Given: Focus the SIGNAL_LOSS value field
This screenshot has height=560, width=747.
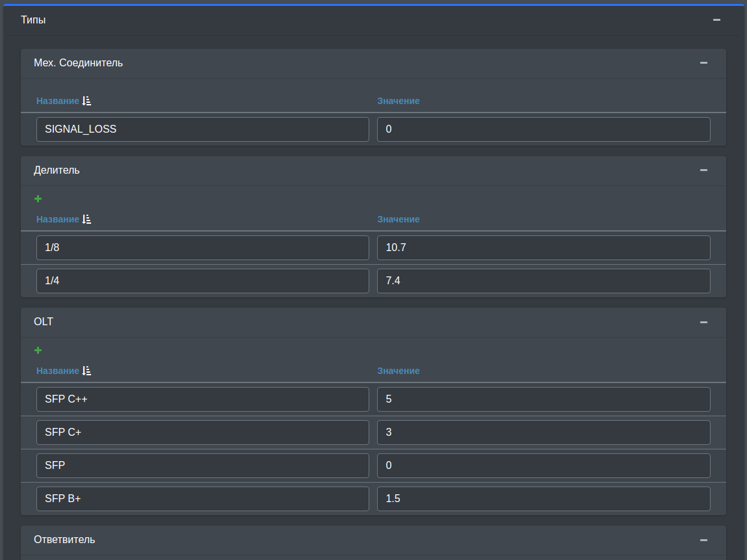Looking at the screenshot, I should click(x=543, y=129).
